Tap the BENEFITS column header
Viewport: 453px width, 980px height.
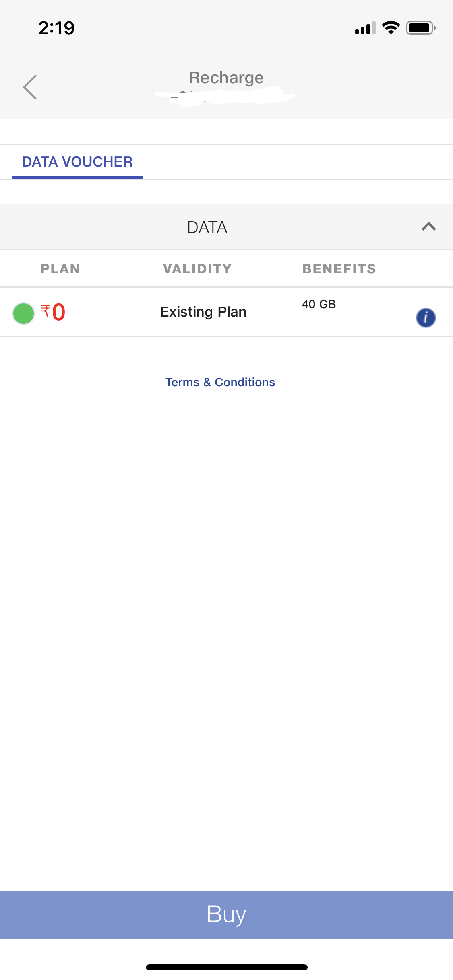pos(339,269)
